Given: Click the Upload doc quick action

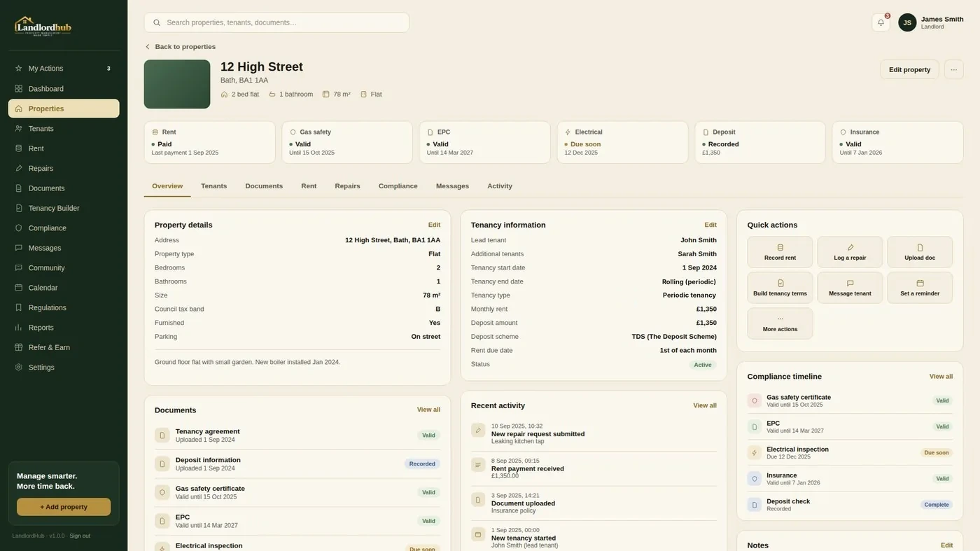Looking at the screenshot, I should coord(920,252).
